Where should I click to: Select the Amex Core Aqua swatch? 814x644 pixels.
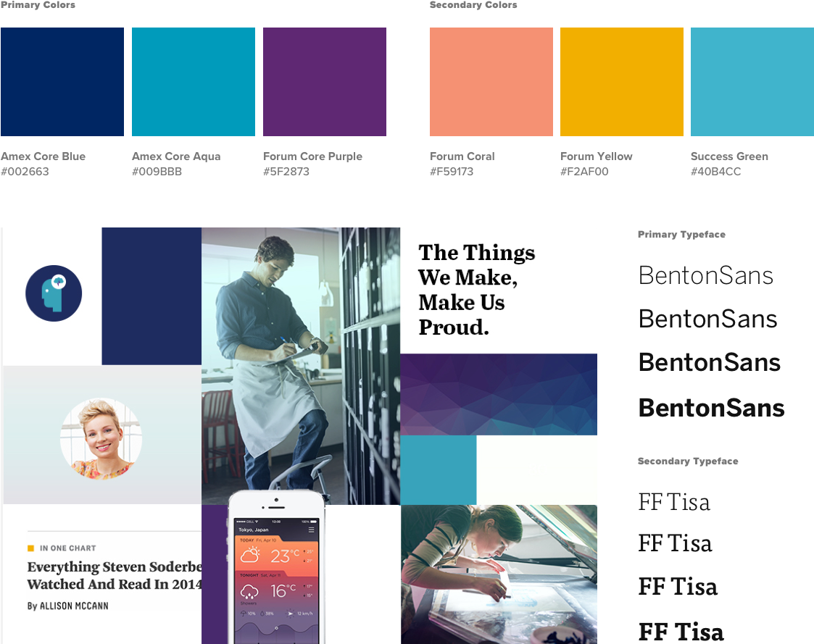tap(193, 82)
